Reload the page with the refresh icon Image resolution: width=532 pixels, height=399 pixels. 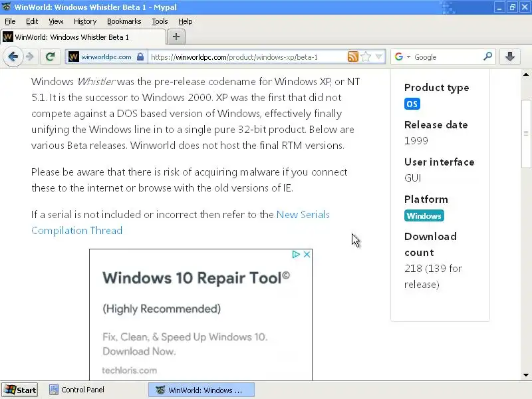[51, 57]
